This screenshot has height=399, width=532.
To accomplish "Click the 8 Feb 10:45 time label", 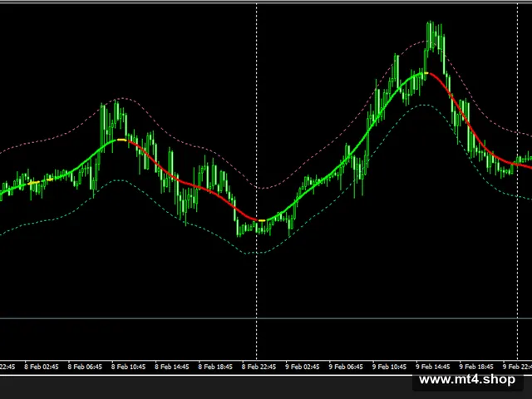I will pos(128,367).
